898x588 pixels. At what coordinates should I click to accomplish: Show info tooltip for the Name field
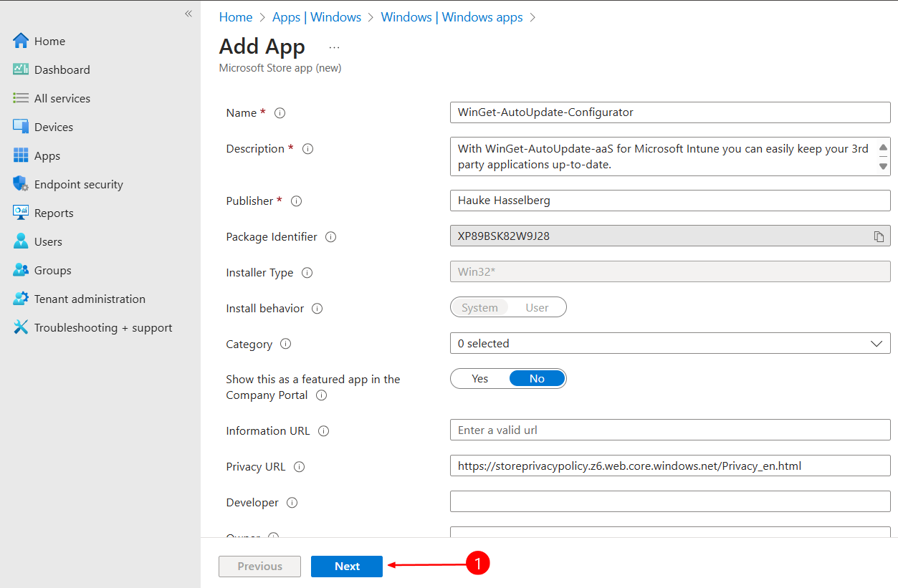[x=280, y=113]
